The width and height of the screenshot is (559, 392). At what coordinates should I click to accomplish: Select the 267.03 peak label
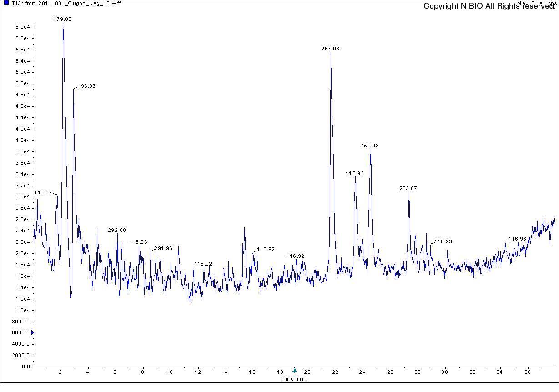click(330, 49)
